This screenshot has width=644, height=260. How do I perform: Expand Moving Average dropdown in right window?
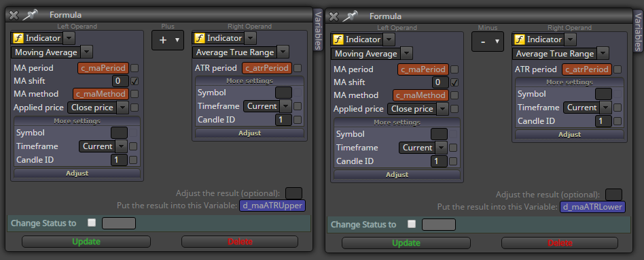point(406,54)
